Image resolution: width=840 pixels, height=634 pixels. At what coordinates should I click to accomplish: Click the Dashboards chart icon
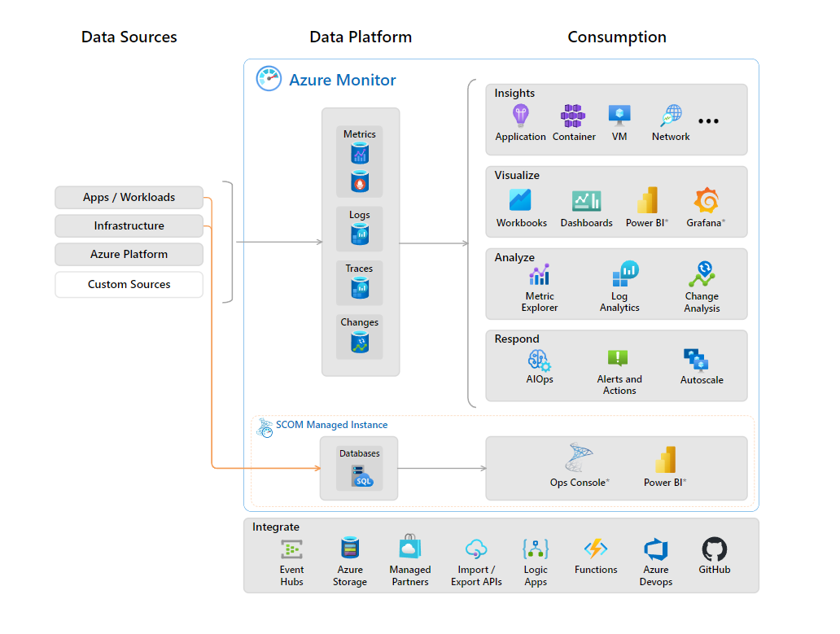click(586, 201)
